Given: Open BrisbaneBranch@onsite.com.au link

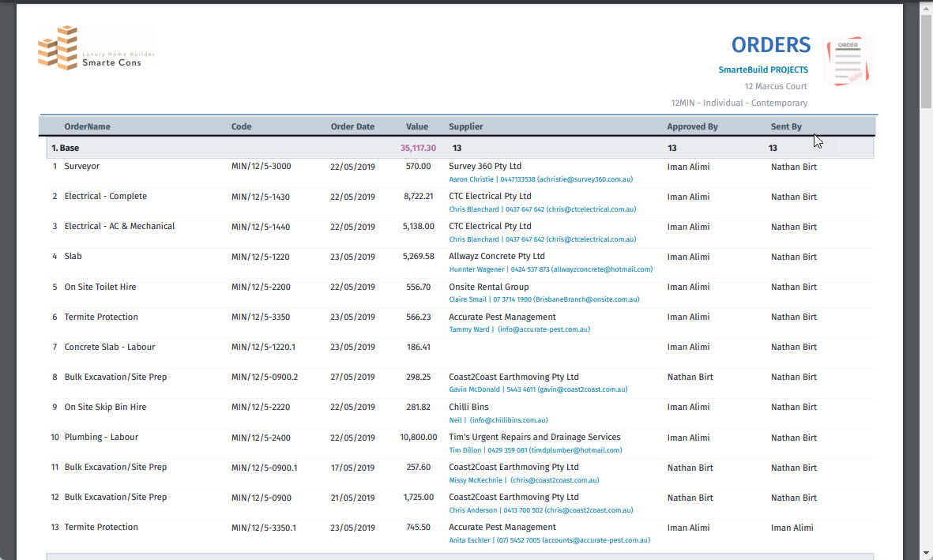Looking at the screenshot, I should click(585, 299).
